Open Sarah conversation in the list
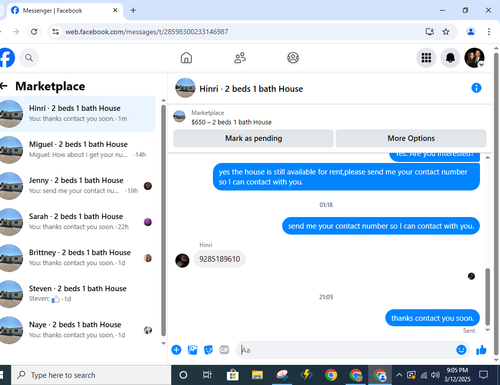The width and height of the screenshot is (500, 385). 78,222
